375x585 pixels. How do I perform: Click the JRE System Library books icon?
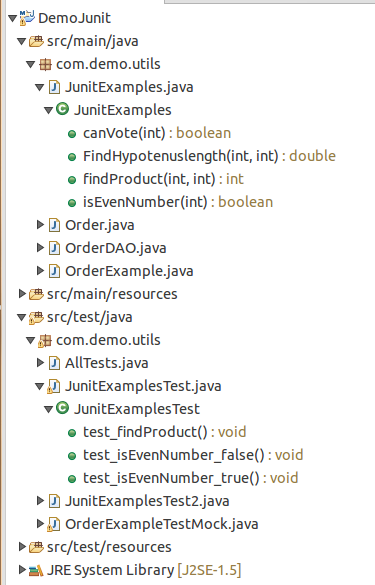click(x=36, y=570)
